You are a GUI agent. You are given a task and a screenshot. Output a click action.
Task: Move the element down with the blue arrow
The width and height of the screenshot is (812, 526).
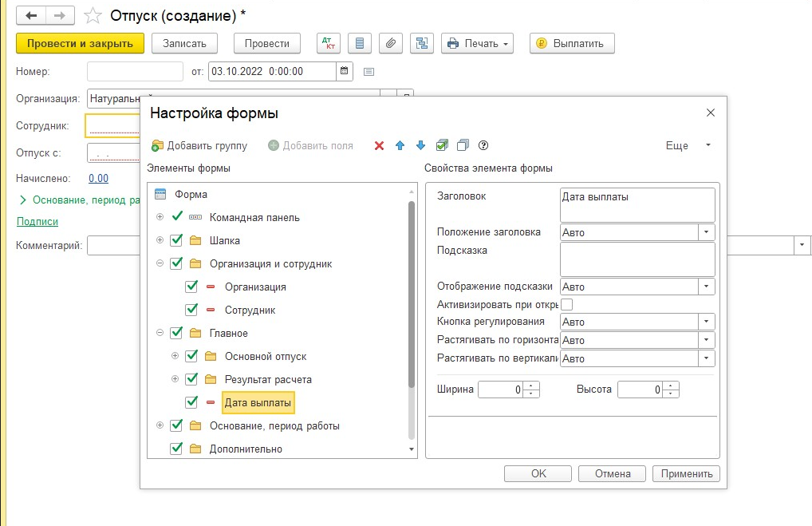tap(420, 145)
